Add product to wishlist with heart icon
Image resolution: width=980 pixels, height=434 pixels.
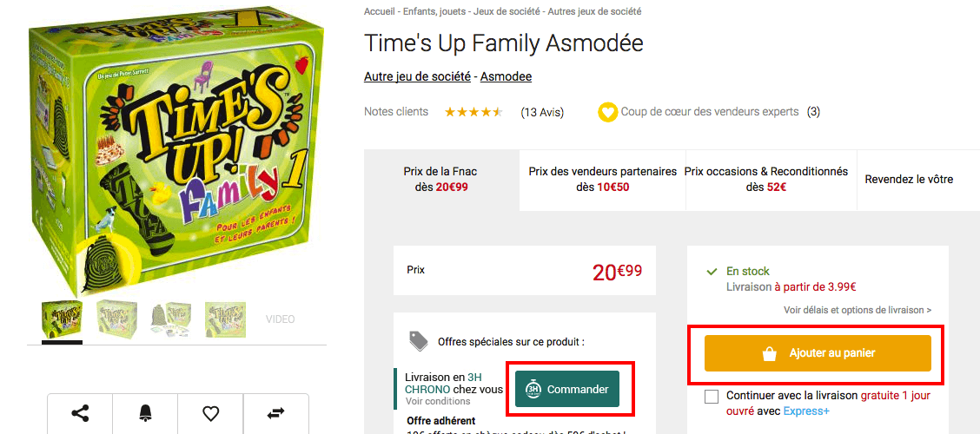click(210, 413)
